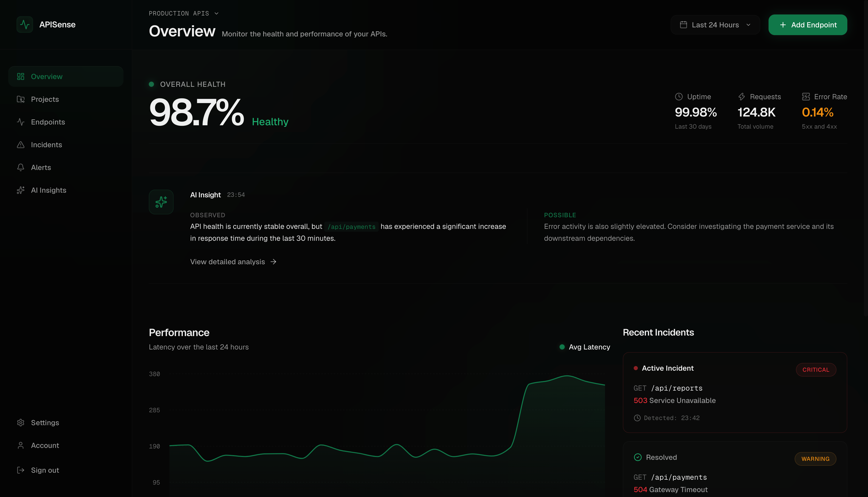
Task: Click the Uptime clock icon
Action: pos(679,97)
